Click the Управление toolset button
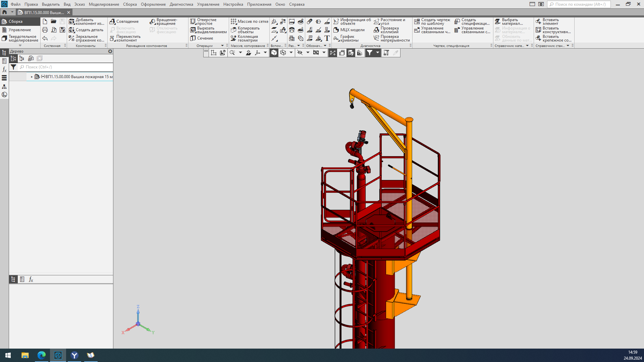644x362 pixels. click(x=19, y=30)
